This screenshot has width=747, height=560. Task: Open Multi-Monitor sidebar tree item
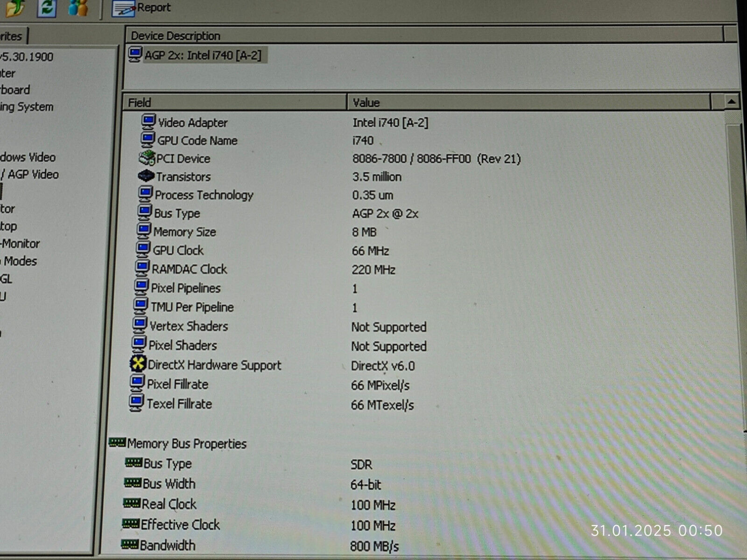pos(20,244)
